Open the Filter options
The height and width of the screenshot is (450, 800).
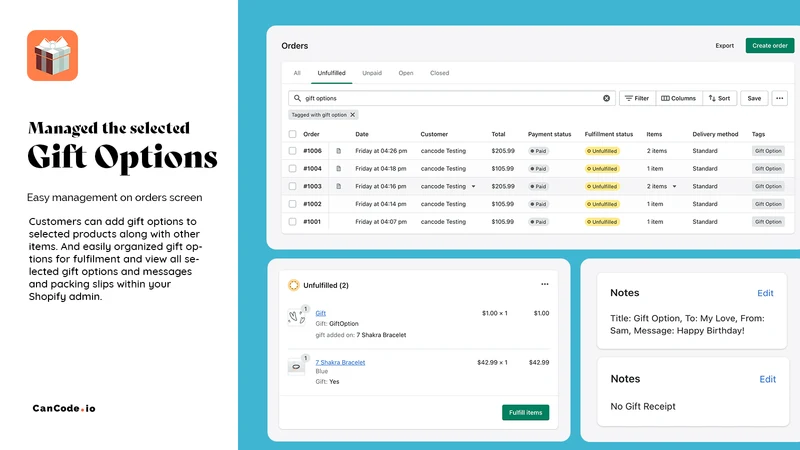[x=637, y=98]
